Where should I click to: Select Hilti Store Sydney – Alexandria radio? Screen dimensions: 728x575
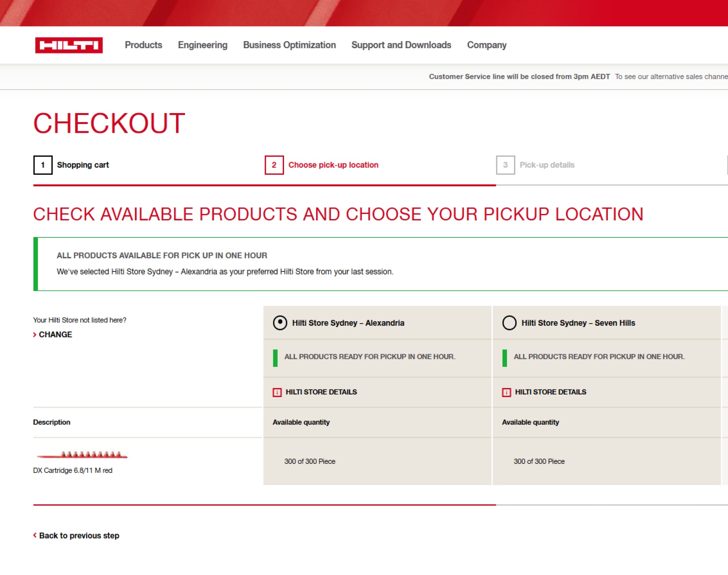(280, 323)
